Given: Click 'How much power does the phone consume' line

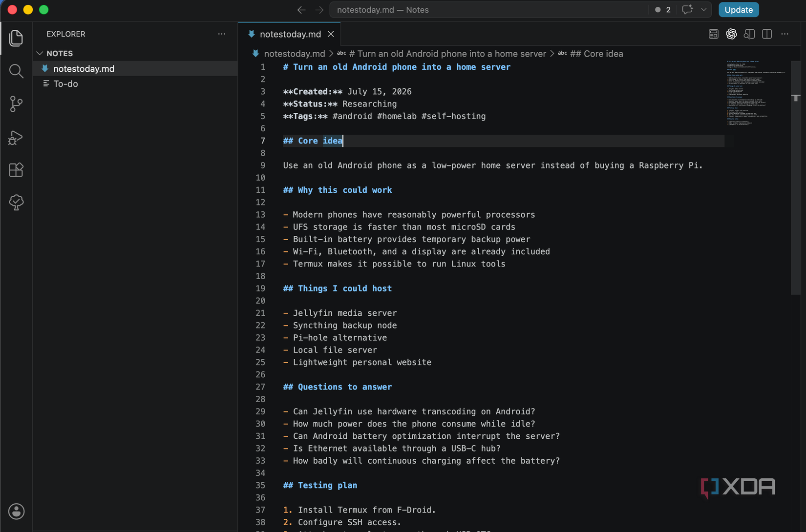Looking at the screenshot, I should click(x=409, y=424).
